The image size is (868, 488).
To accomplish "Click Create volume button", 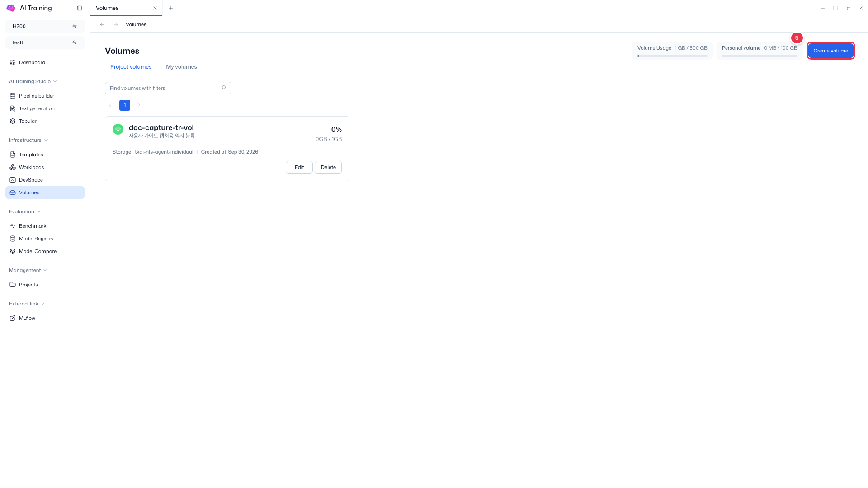I will [x=831, y=51].
